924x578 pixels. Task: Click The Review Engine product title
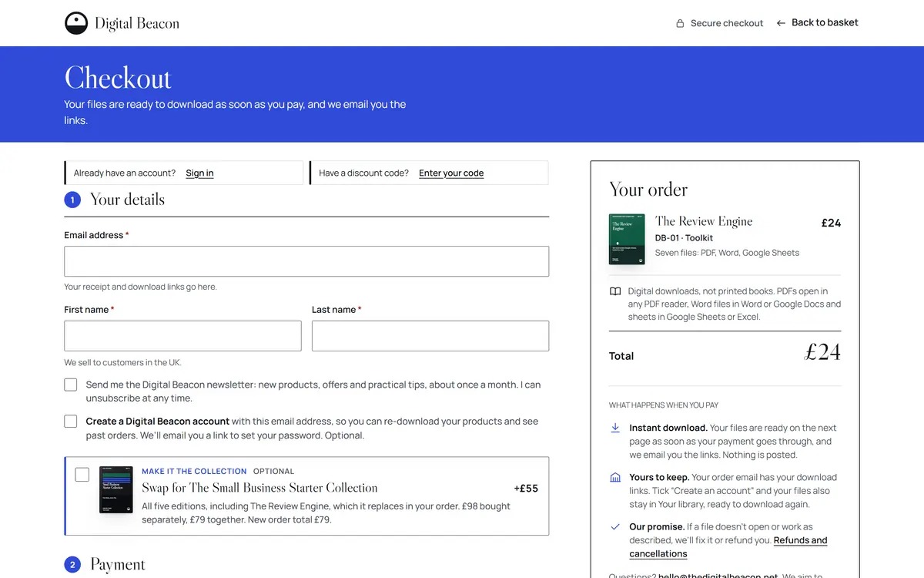pyautogui.click(x=704, y=222)
